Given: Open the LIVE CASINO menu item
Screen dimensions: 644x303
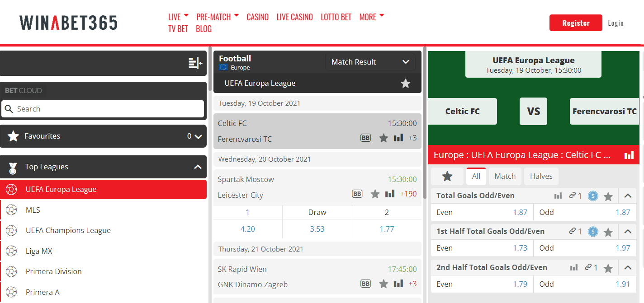Looking at the screenshot, I should pos(295,17).
